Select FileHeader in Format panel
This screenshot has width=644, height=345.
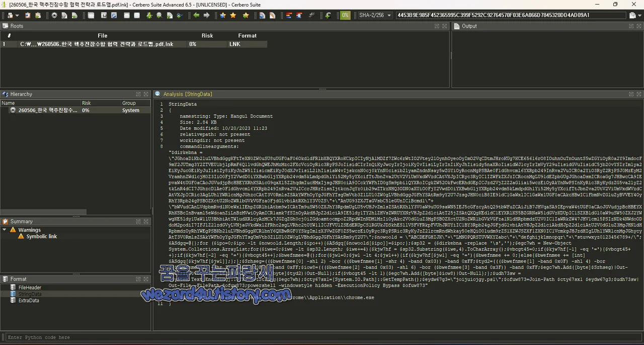30,287
